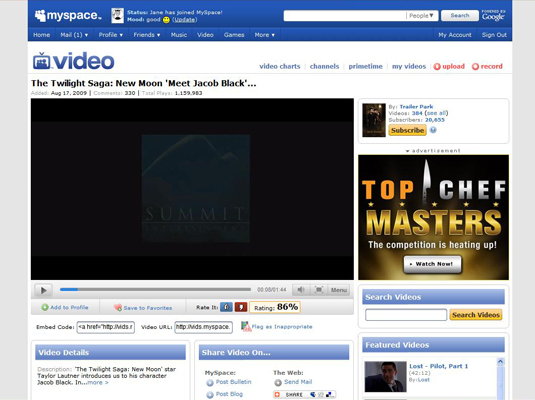Image resolution: width=535 pixels, height=400 pixels.
Task: Open video charts
Action: [280, 66]
